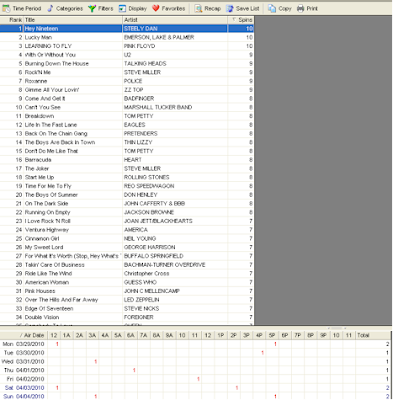Open Favorites heart icon
Image resolution: width=393 pixels, height=400 pixels.
coord(155,8)
